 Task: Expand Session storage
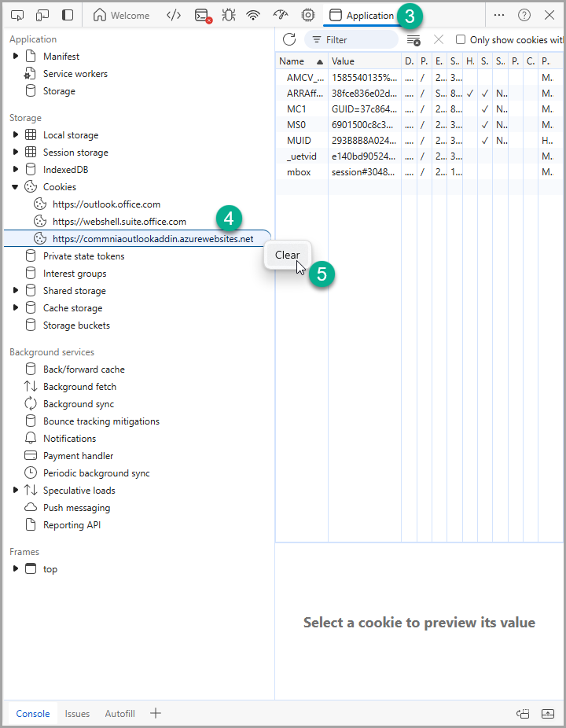pyautogui.click(x=15, y=152)
